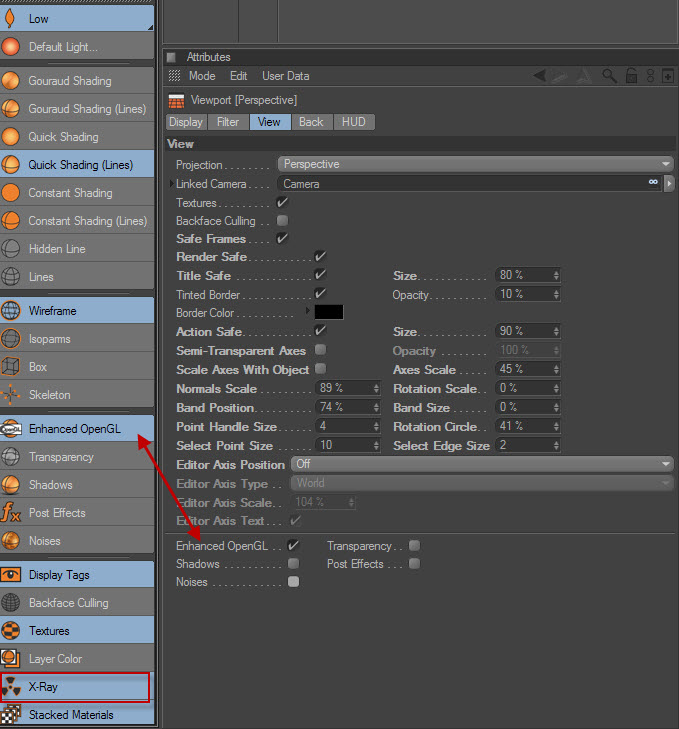Click the Post Effects fx icon
The width and height of the screenshot is (679, 729).
(11, 512)
